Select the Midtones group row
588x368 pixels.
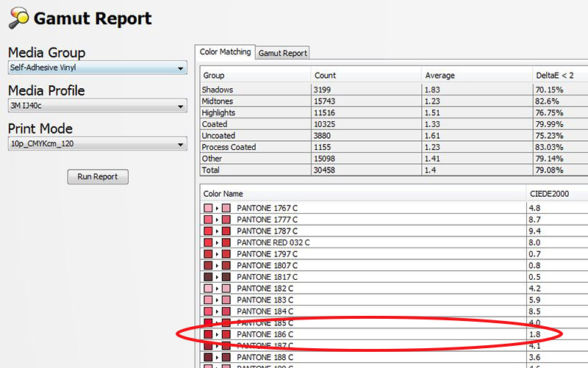[x=394, y=101]
